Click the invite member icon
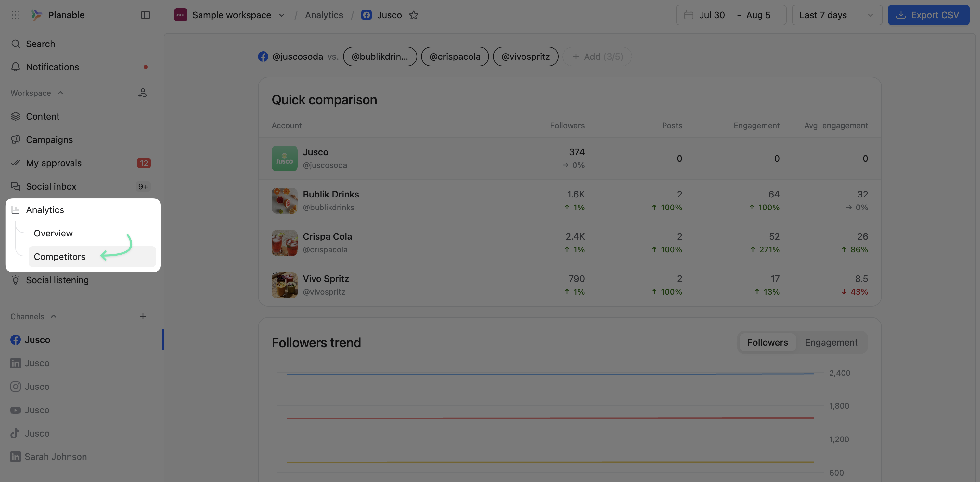Viewport: 980px width, 482px height. pos(142,93)
